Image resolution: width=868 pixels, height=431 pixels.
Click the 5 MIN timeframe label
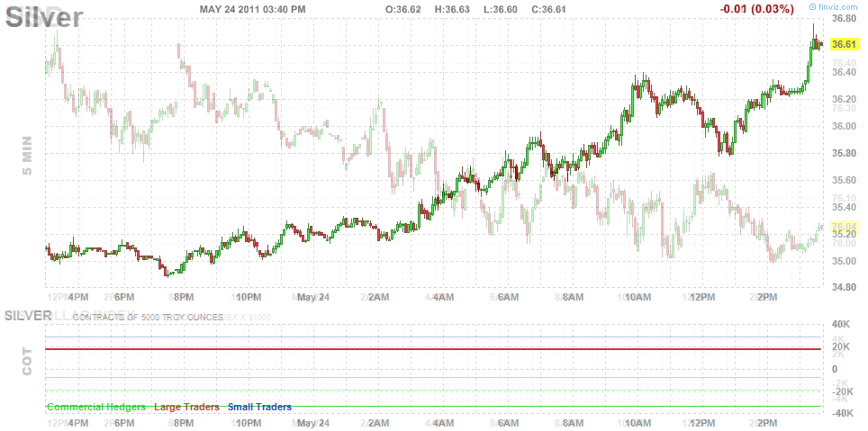26,158
